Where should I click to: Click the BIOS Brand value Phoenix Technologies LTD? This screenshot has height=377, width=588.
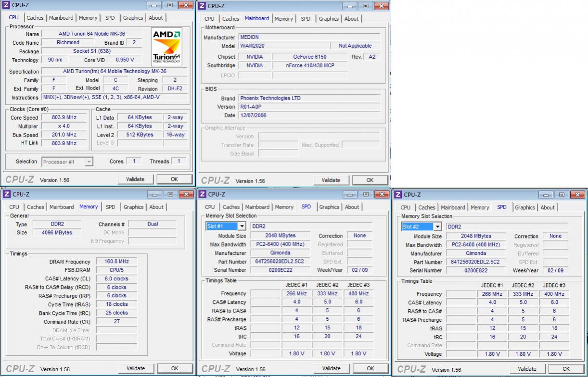(309, 98)
